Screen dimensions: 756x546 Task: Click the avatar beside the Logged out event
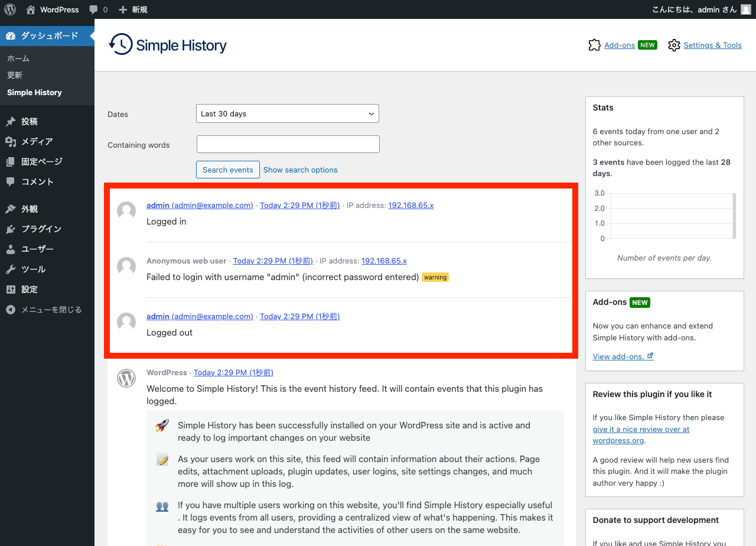tap(126, 321)
